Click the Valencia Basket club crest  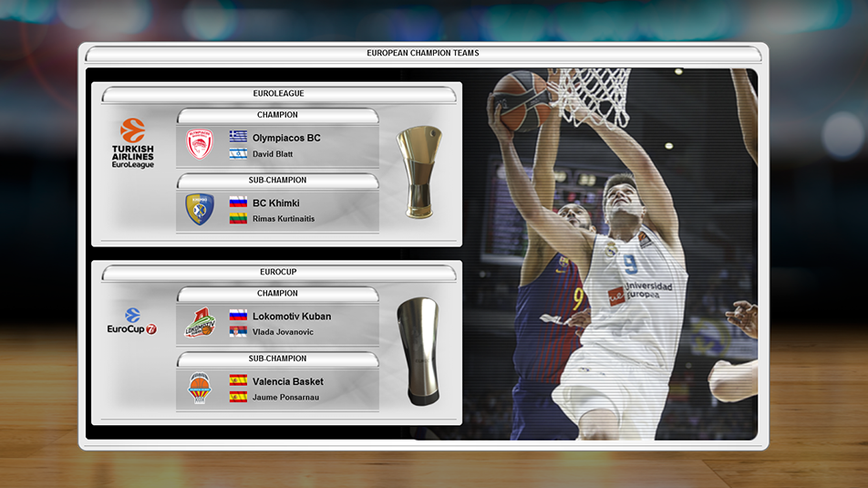(x=200, y=388)
